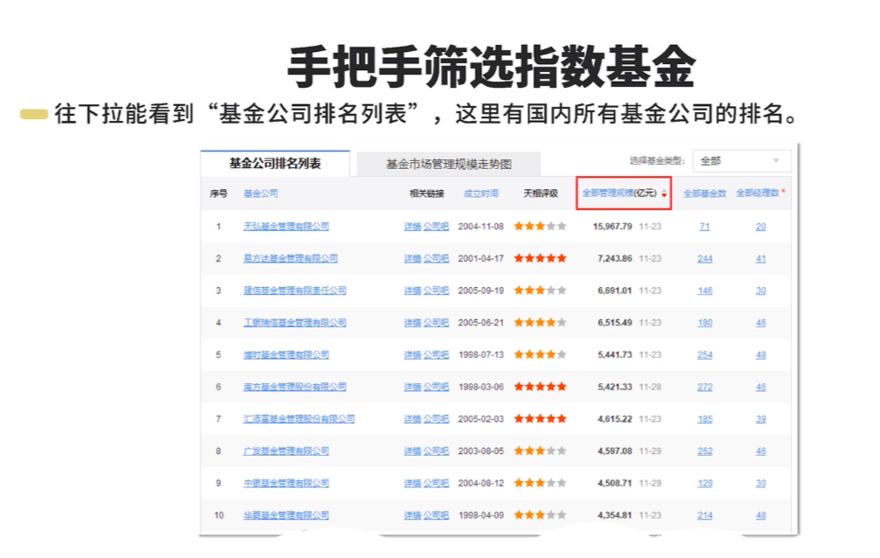Open fund count 244 for 易方达基金
The width and height of the screenshot is (880, 558).
coord(705,258)
